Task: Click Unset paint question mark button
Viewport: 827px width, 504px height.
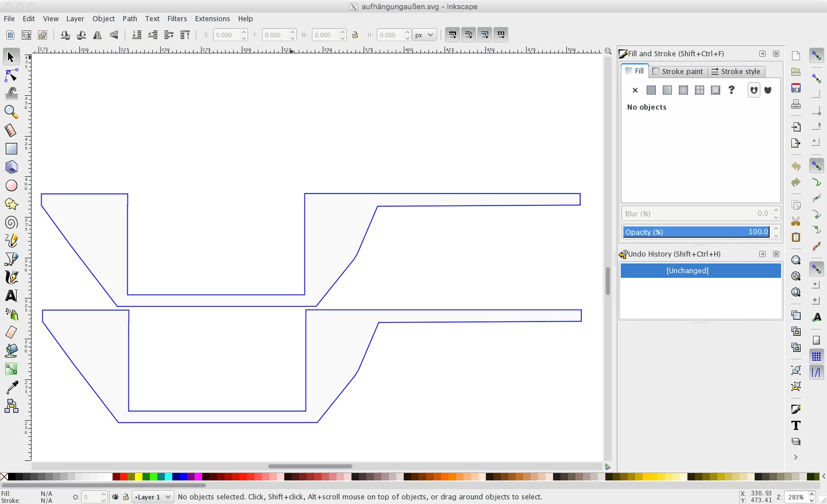Action: tap(732, 90)
